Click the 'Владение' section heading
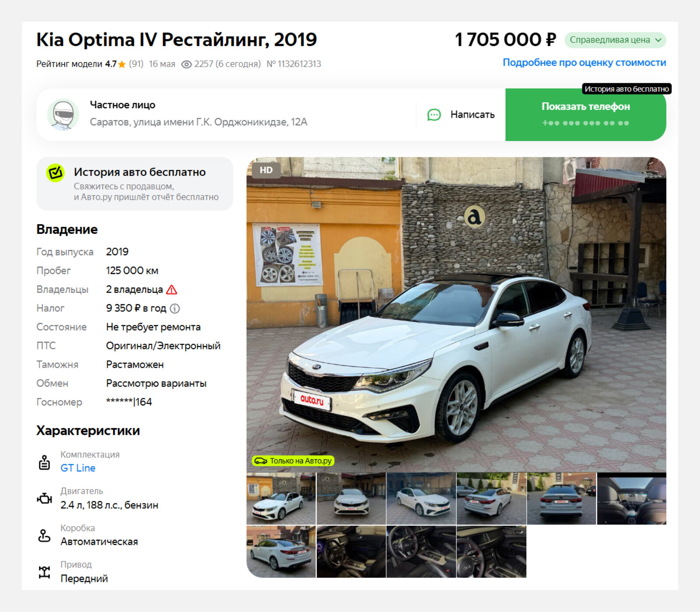 67,229
